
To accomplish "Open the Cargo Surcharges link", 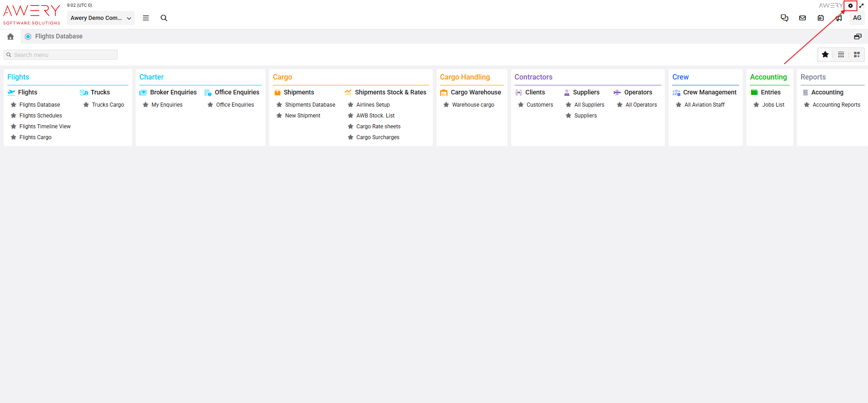I will point(378,137).
